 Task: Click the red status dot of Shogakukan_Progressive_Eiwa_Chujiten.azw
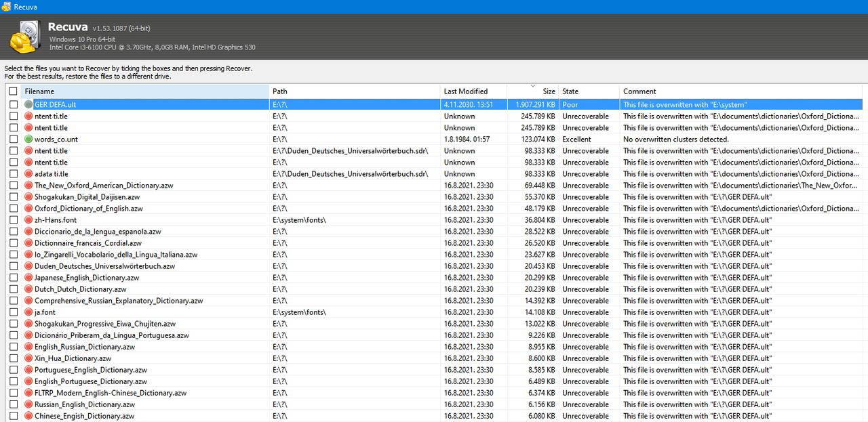(28, 324)
